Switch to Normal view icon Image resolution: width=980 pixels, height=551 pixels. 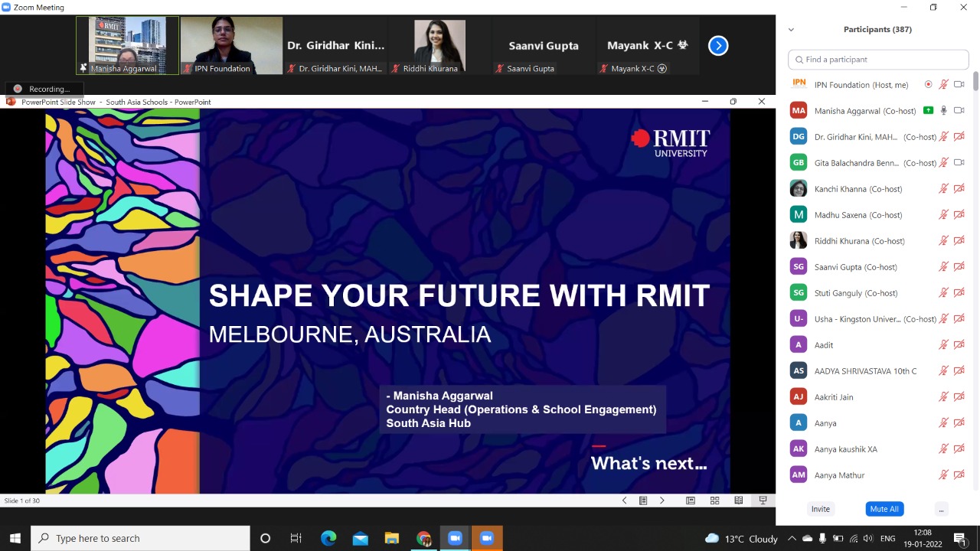[691, 500]
